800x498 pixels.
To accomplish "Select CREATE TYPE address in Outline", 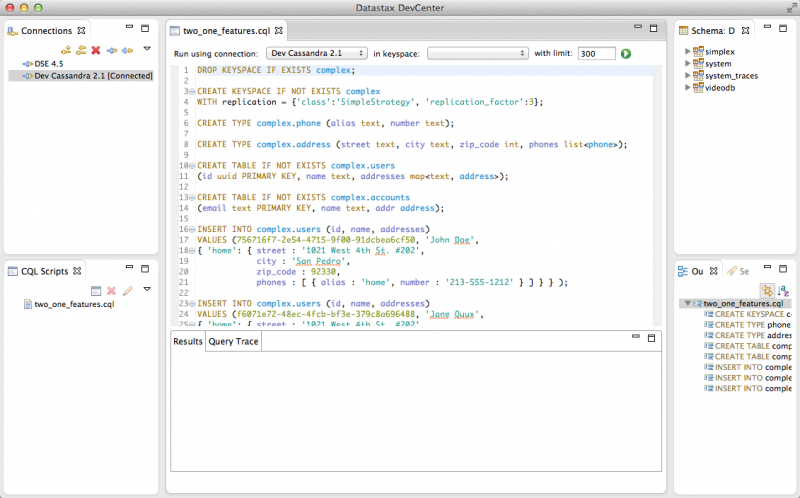I will [748, 335].
